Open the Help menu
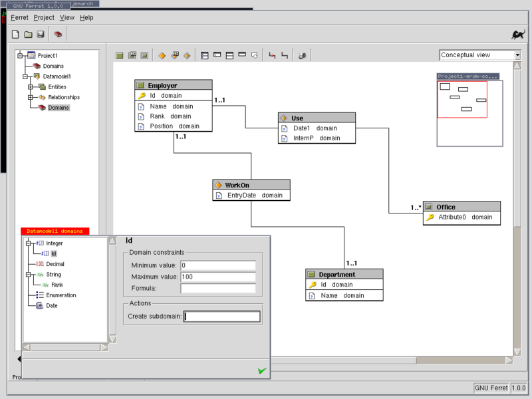Viewport: 532px width, 399px height. click(86, 18)
